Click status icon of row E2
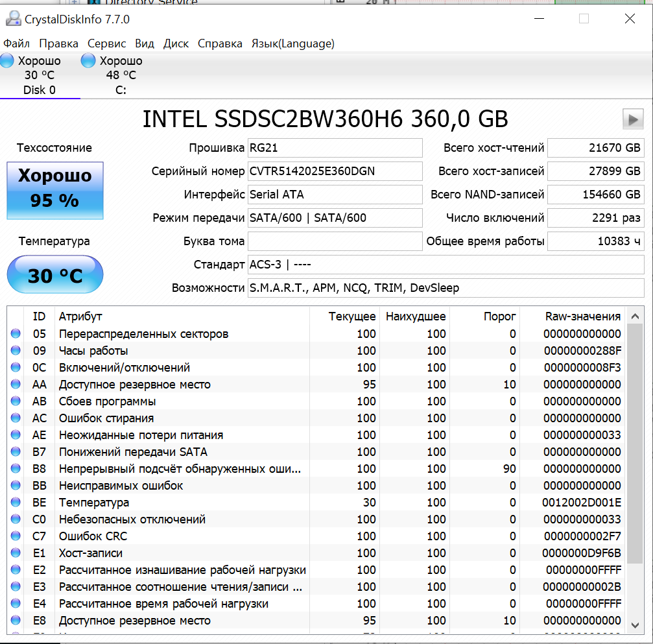This screenshot has width=653, height=644. (x=16, y=569)
